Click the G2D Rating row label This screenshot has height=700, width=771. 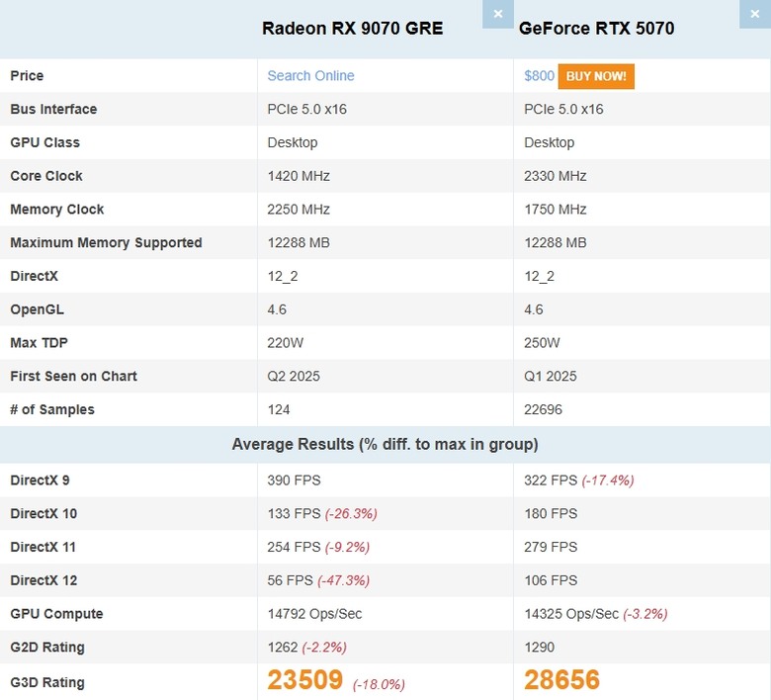pyautogui.click(x=47, y=648)
